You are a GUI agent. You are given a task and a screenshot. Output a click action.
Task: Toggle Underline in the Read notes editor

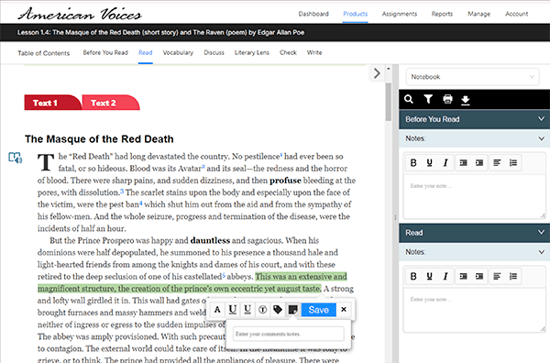pos(429,276)
